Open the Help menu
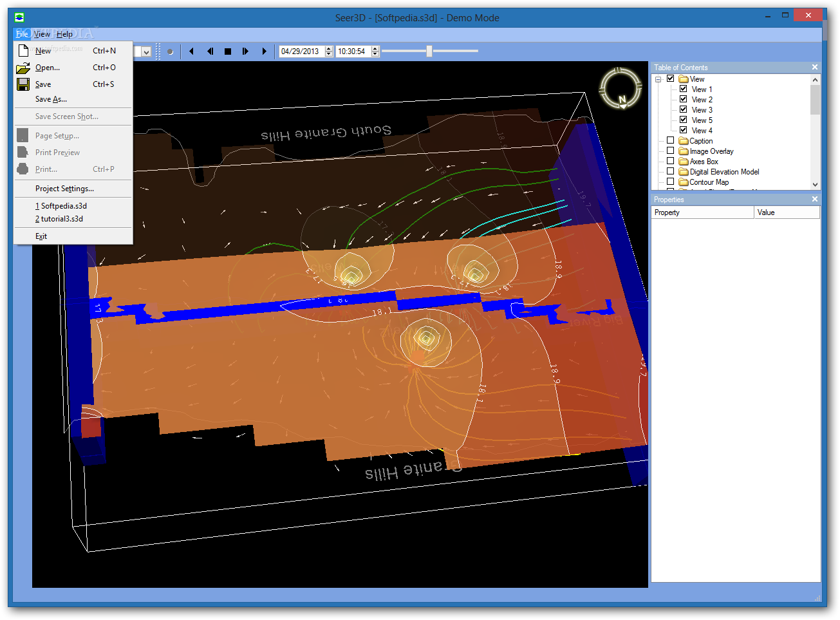The height and width of the screenshot is (620, 840). point(64,34)
